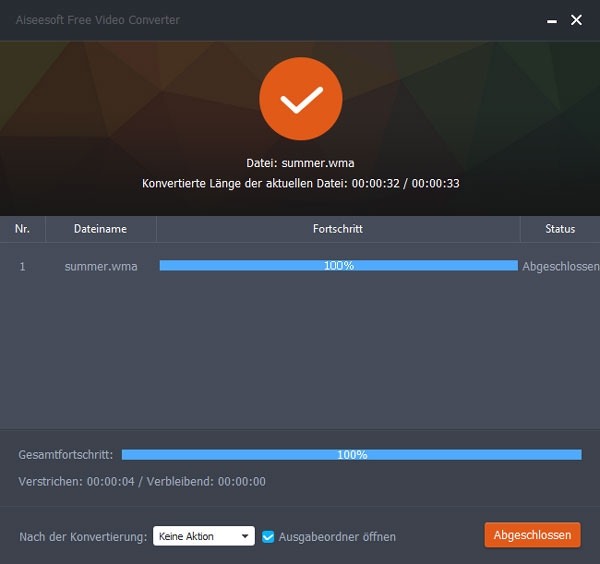
Task: Select the Status column header
Action: tap(560, 229)
